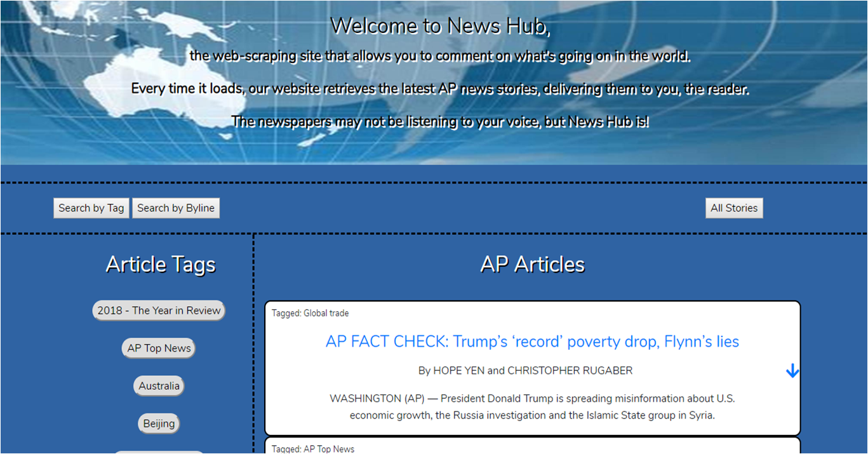Click the 'newspapers may not be listening' tagline
This screenshot has height=454, width=868.
(440, 121)
